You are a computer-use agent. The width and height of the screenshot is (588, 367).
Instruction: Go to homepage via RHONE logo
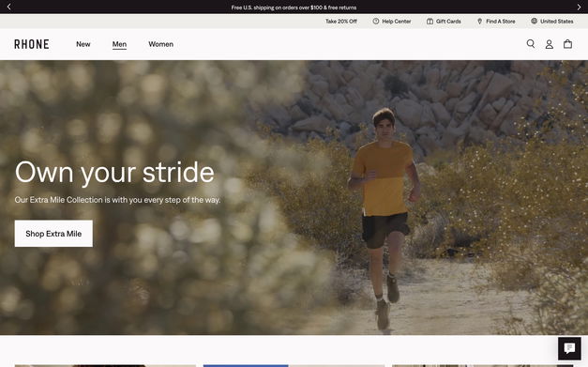[x=32, y=44]
